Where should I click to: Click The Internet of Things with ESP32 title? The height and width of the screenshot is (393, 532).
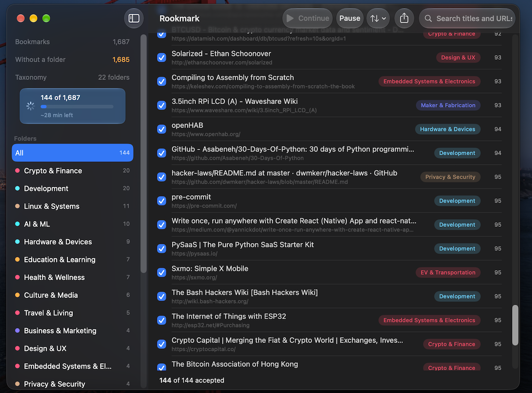(229, 316)
